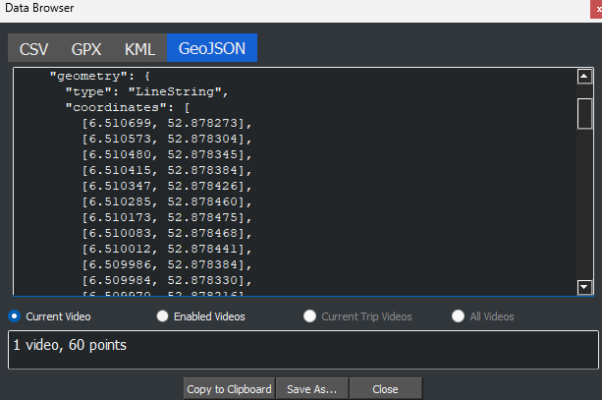Click the vertical scrollbar thumb

584,114
